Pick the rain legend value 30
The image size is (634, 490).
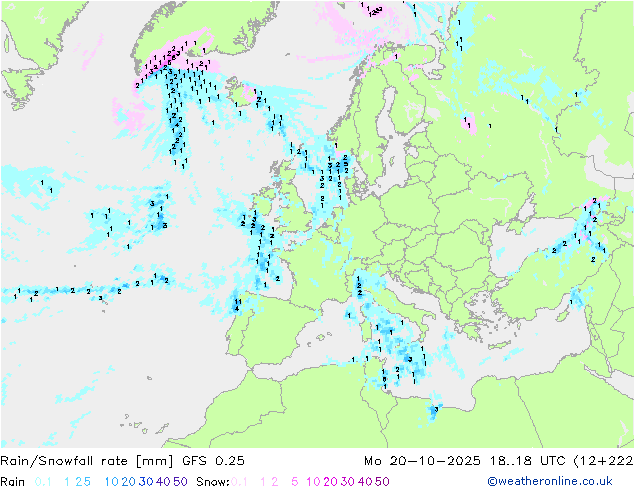146,482
